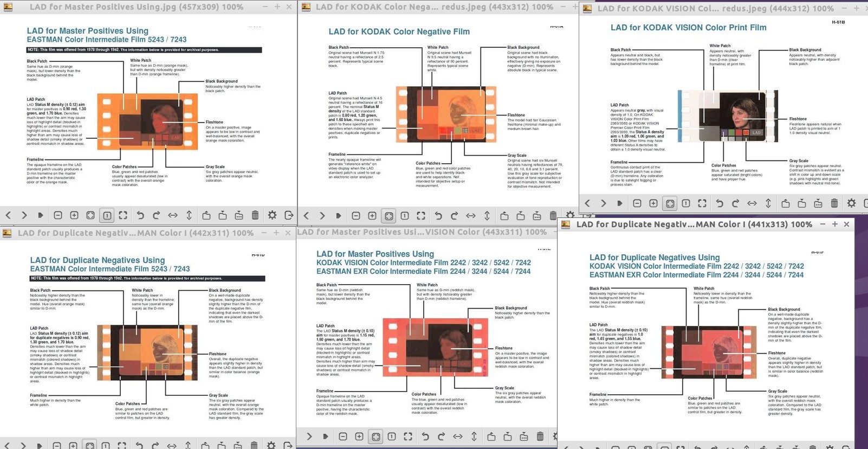
Task: Toggle original size in KODAK VISION Col window
Action: pyautogui.click(x=686, y=203)
